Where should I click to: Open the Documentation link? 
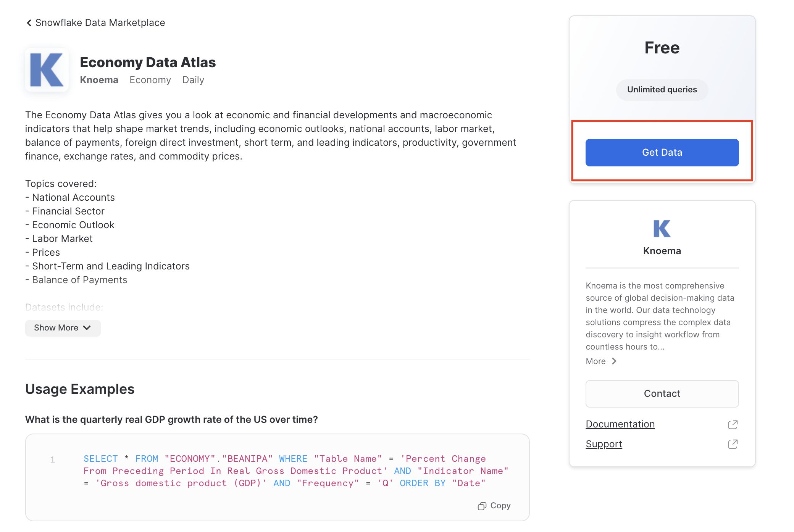click(x=620, y=424)
